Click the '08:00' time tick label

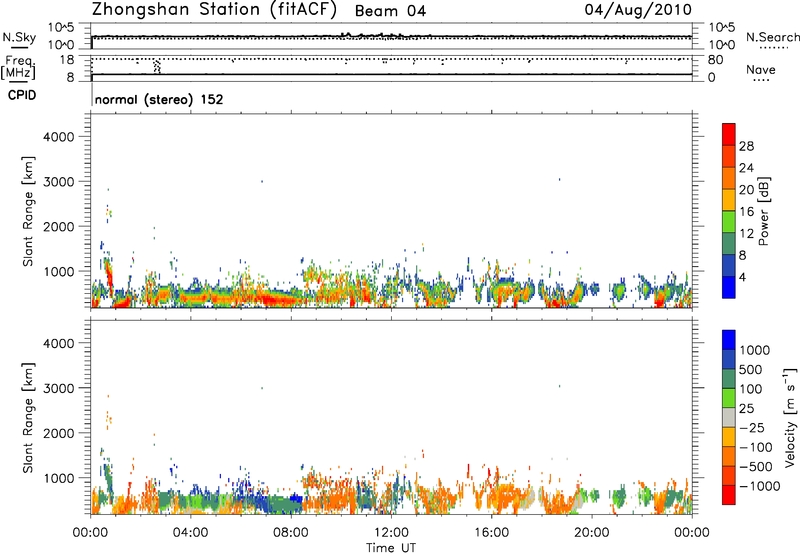tap(290, 533)
